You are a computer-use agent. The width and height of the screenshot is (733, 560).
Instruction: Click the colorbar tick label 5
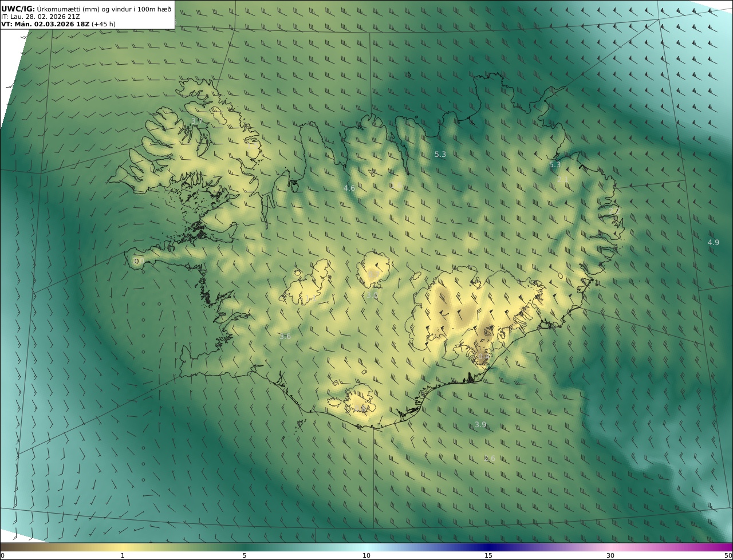pos(245,555)
